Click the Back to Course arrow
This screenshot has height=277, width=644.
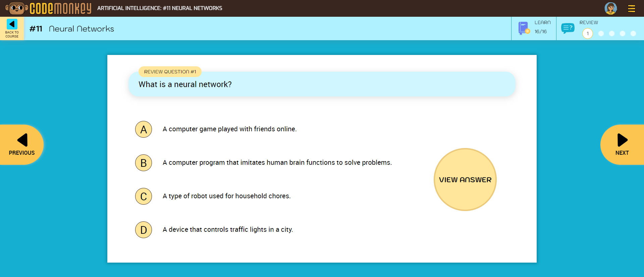click(12, 24)
